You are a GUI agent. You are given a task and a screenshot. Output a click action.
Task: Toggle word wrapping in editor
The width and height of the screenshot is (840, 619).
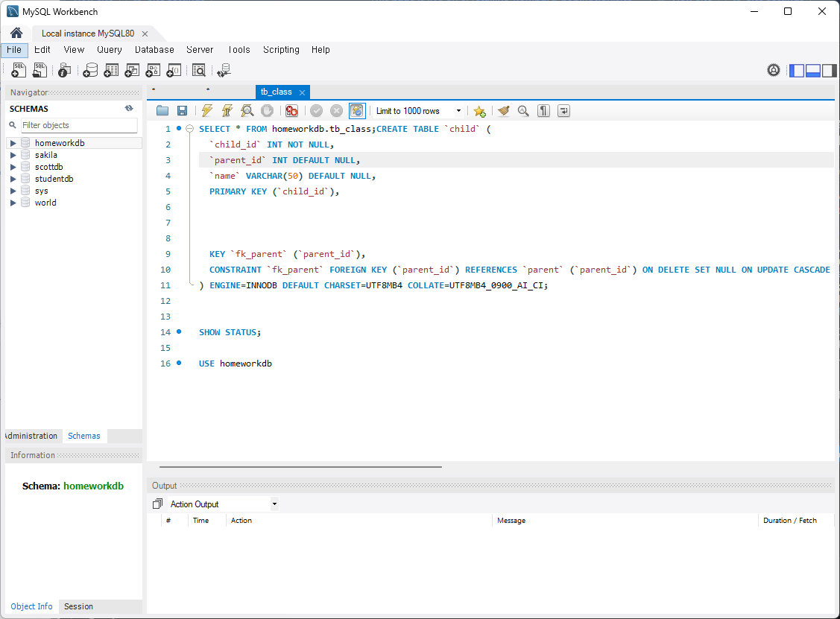coord(563,111)
